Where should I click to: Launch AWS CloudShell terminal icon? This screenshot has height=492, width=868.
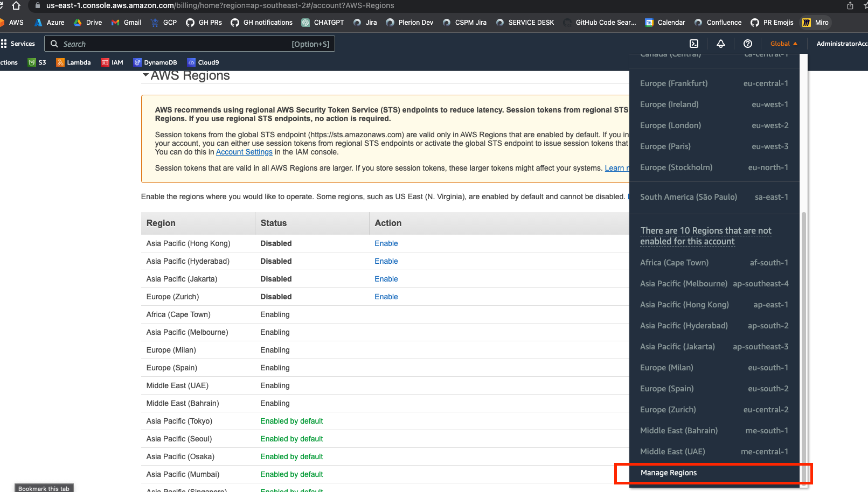click(694, 44)
